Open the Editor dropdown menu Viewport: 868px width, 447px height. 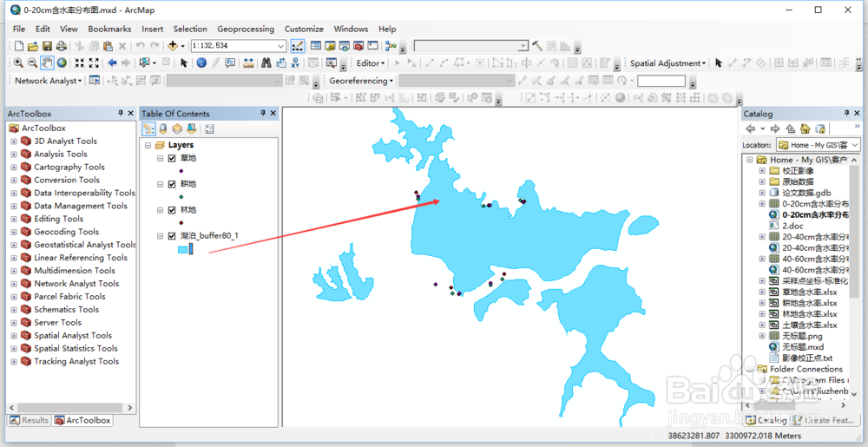pos(371,63)
